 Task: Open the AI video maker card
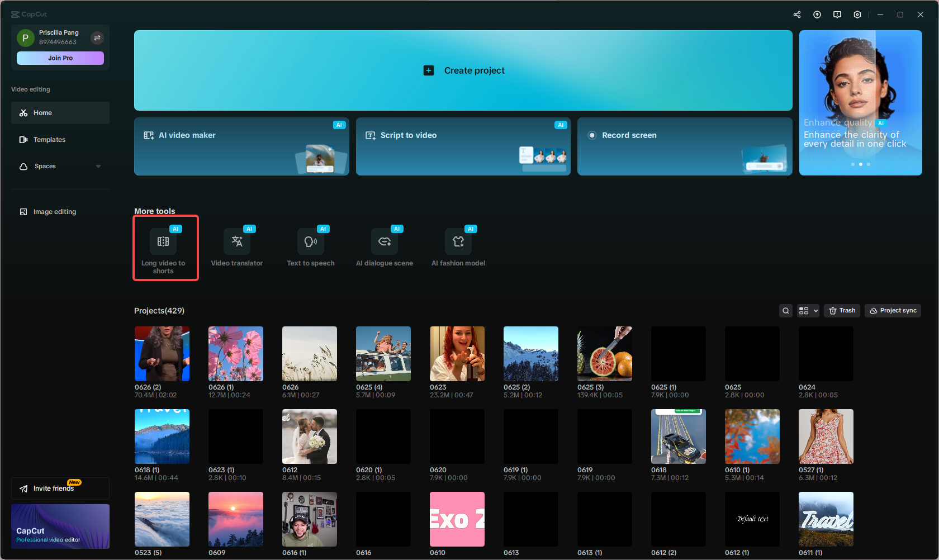coord(241,146)
